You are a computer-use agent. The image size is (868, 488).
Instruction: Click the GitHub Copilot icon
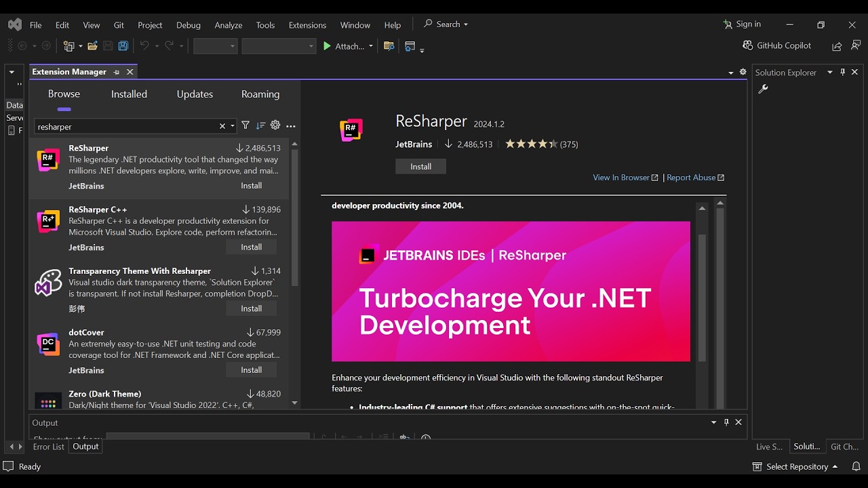coord(747,45)
